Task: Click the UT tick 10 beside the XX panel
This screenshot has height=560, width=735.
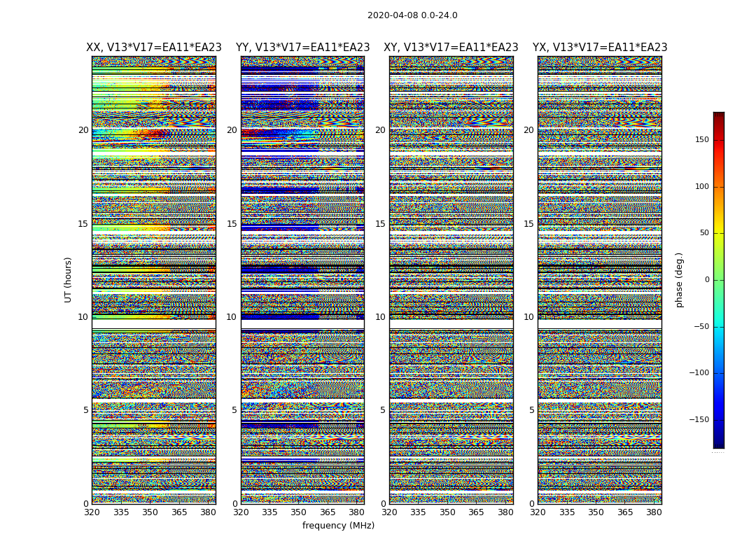Action: coord(83,317)
